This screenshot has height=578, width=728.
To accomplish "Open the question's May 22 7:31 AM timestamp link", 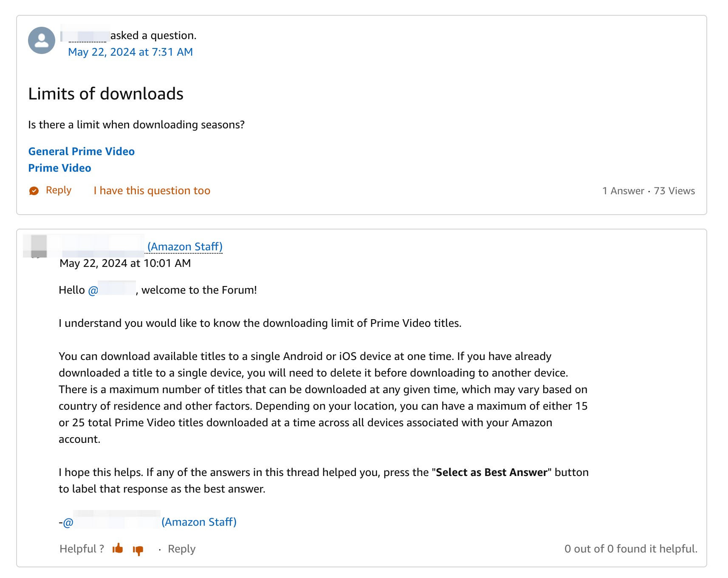I will [130, 52].
